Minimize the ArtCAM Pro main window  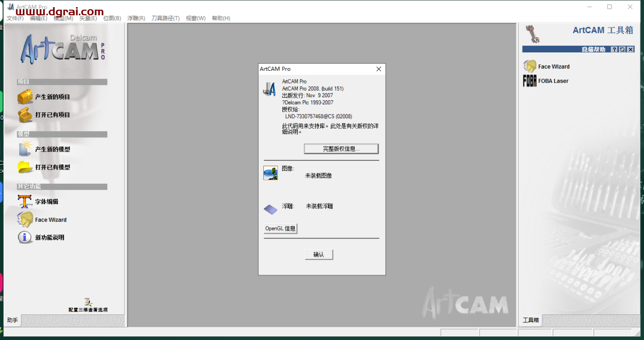[x=590, y=7]
